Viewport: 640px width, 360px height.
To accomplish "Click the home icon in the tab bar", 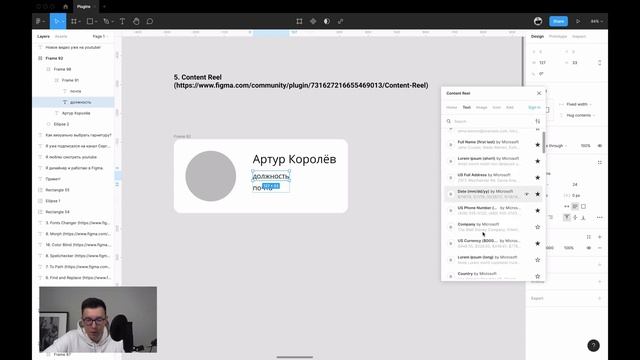I will 65,7.
